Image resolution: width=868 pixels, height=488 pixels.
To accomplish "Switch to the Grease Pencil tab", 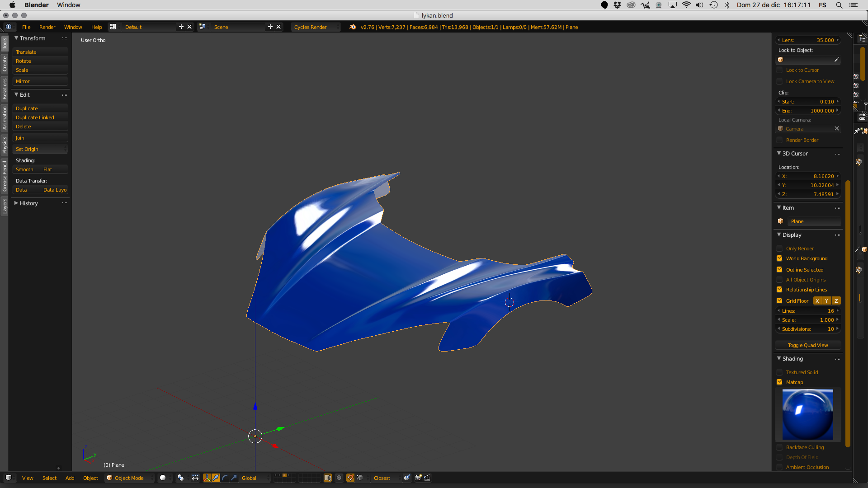I will (x=5, y=176).
